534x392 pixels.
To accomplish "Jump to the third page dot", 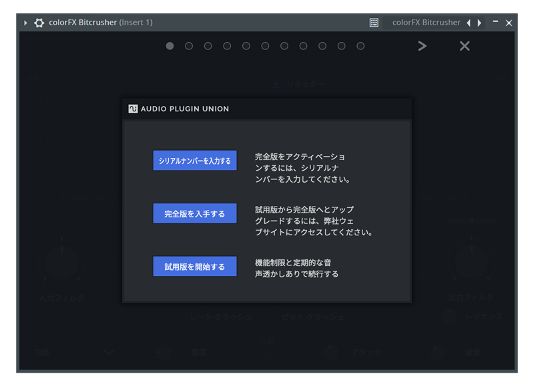I will coord(208,46).
